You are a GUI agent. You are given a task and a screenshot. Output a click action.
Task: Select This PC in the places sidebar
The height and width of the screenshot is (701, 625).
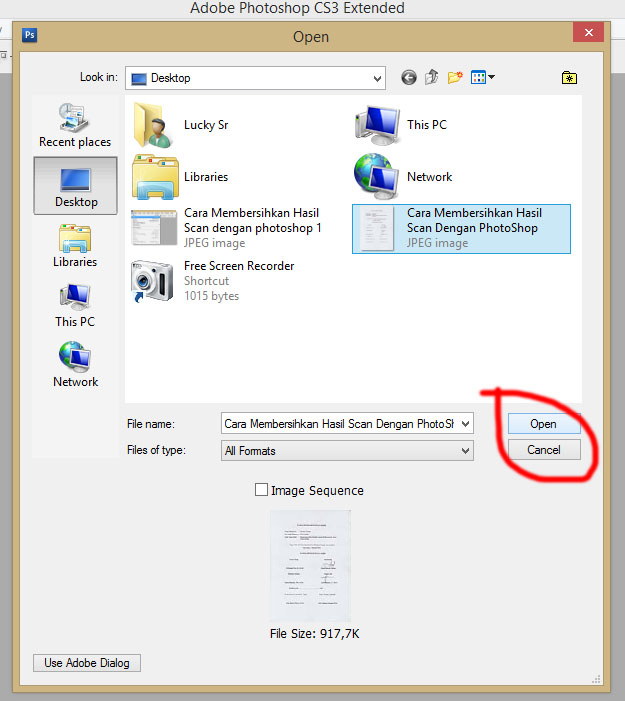[75, 306]
